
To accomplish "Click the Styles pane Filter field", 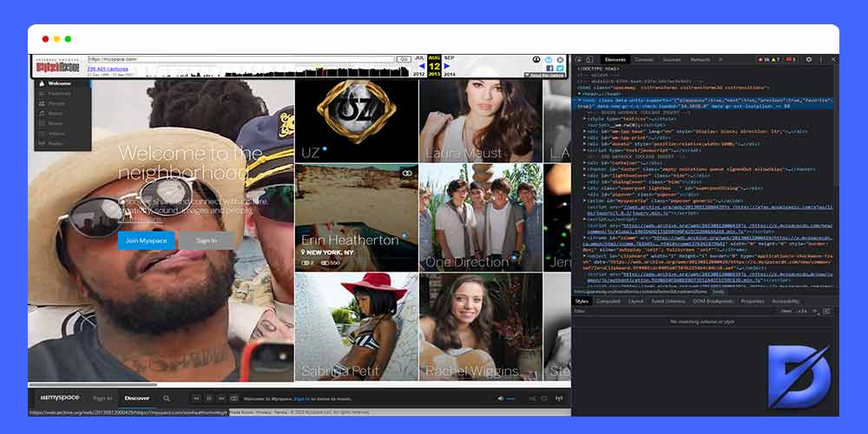I will click(675, 311).
